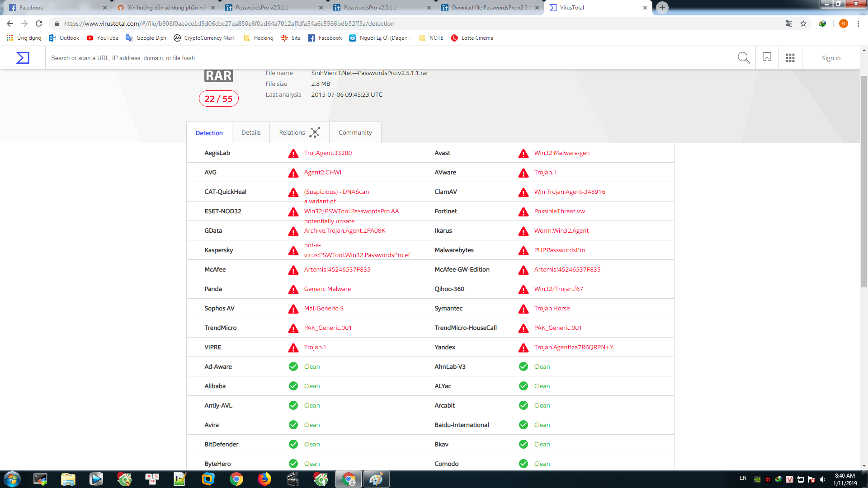Image resolution: width=868 pixels, height=488 pixels.
Task: Click the Relations graph icon
Action: (315, 132)
